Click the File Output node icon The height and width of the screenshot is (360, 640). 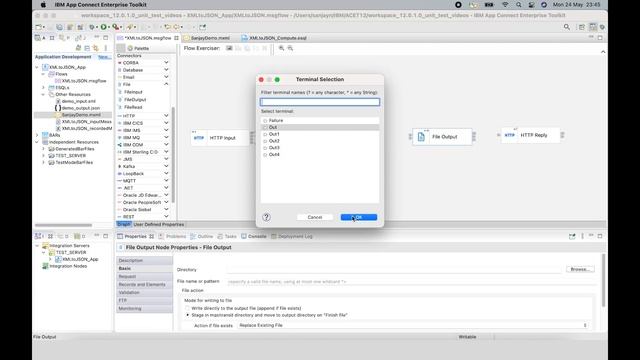point(421,137)
